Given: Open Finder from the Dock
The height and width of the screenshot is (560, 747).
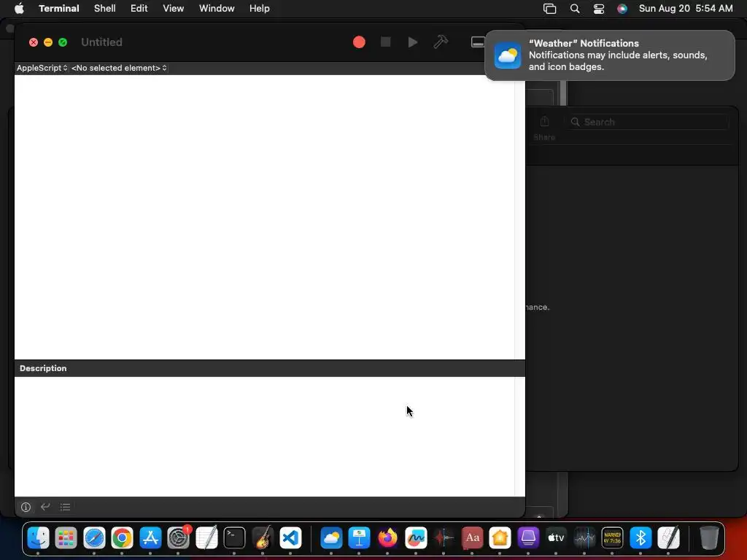Looking at the screenshot, I should (x=38, y=538).
